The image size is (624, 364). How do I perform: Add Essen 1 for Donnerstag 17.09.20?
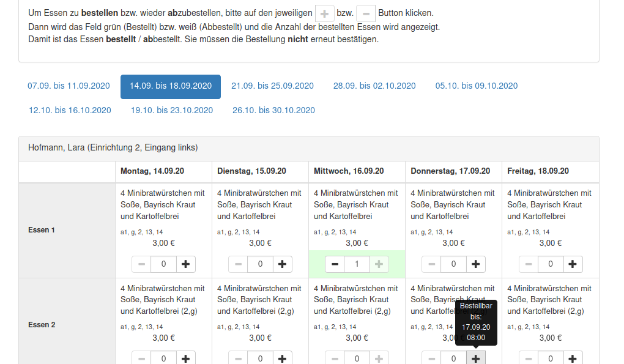click(476, 264)
